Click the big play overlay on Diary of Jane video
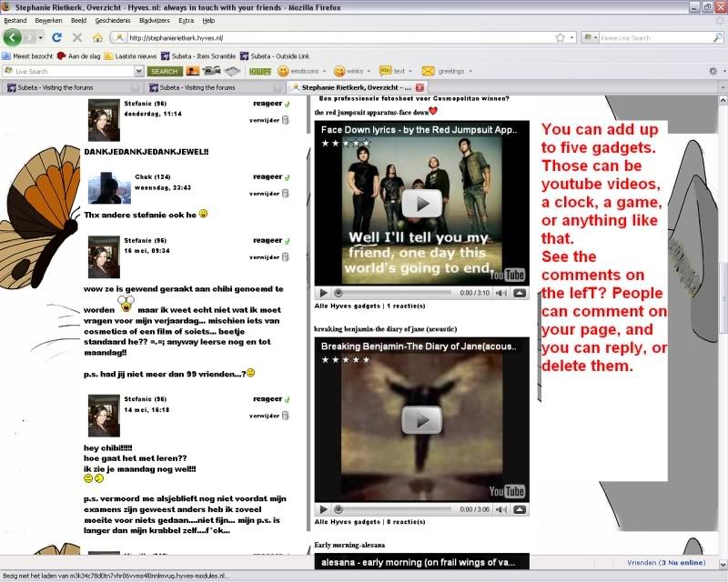Viewport: 728px width, 582px height. pyautogui.click(x=421, y=419)
